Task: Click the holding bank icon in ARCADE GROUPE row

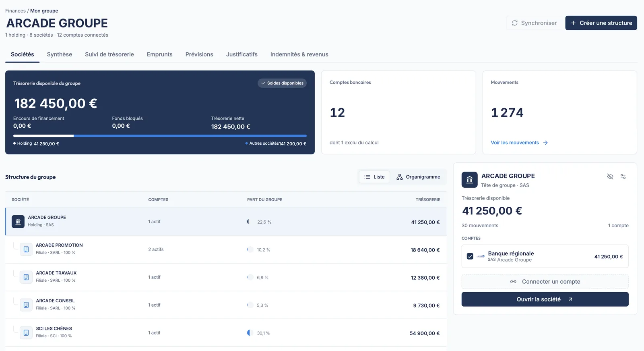Action: [x=18, y=222]
